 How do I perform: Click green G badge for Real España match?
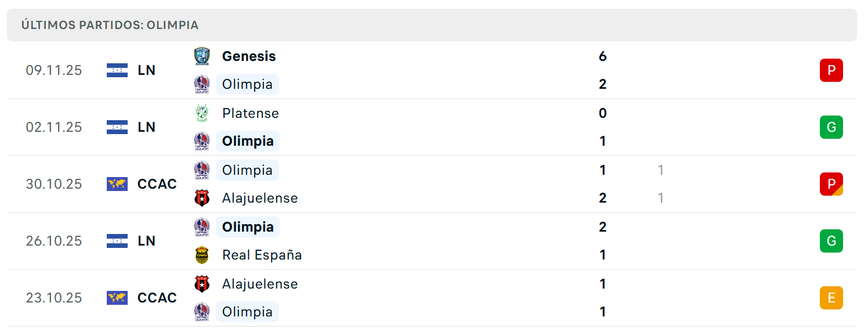831,241
